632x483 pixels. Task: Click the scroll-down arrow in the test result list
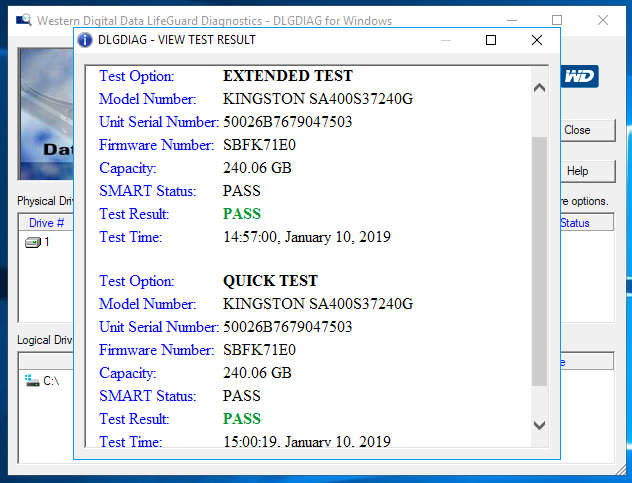(x=539, y=425)
